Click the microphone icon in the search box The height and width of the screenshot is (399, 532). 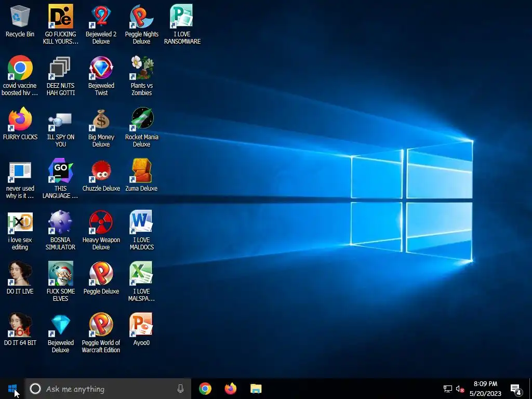pos(180,389)
